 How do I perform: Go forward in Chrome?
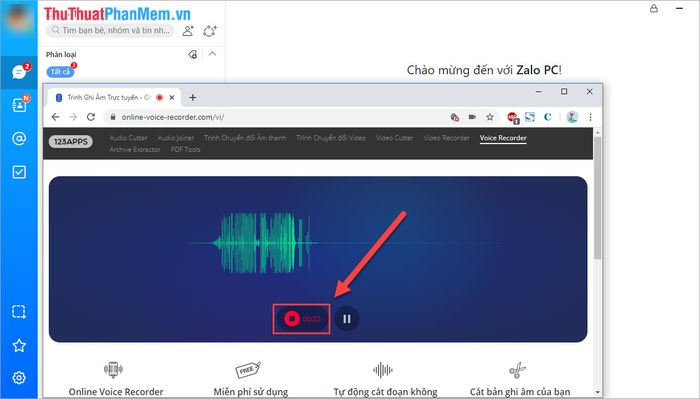click(73, 117)
